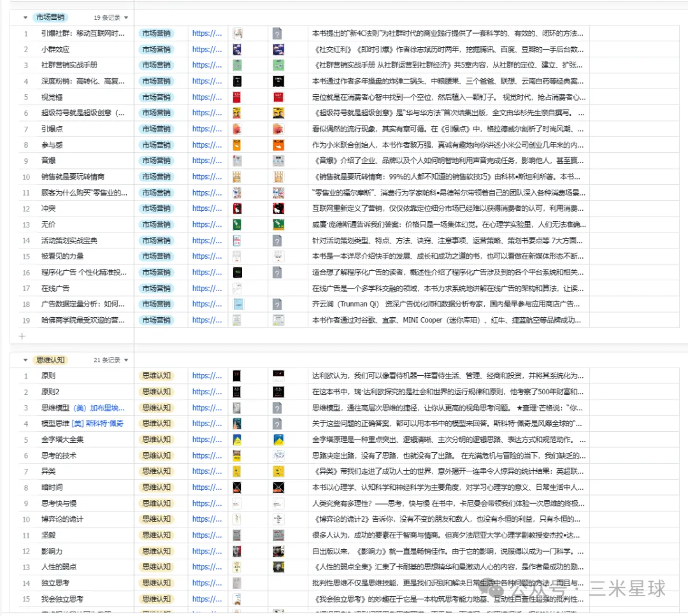Collapse the 思维认知 group triangle

coord(25,360)
